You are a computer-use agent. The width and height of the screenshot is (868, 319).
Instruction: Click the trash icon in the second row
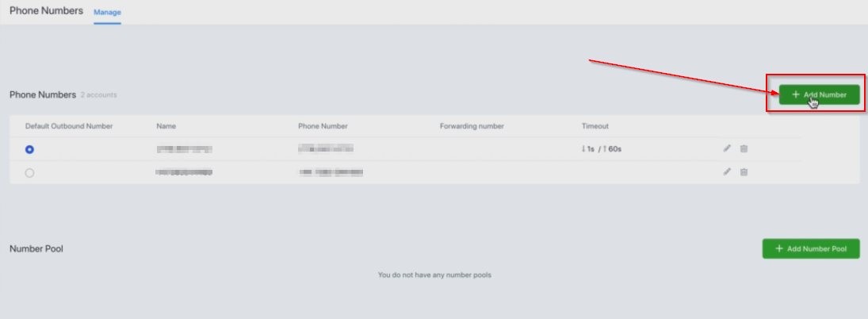pyautogui.click(x=744, y=172)
